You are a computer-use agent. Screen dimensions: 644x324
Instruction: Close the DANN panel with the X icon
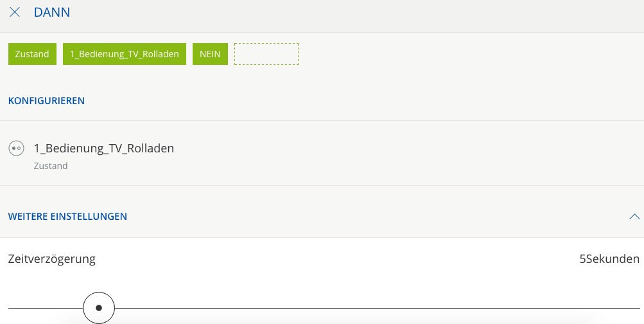point(15,12)
